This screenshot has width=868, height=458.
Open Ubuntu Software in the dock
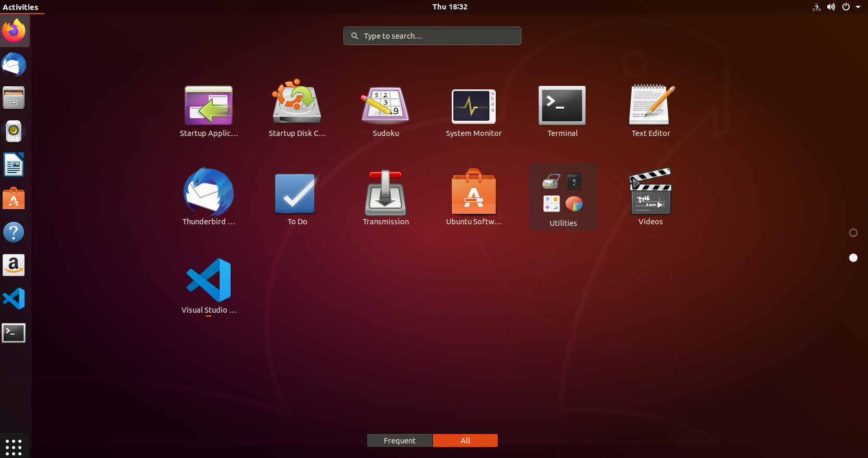click(14, 198)
